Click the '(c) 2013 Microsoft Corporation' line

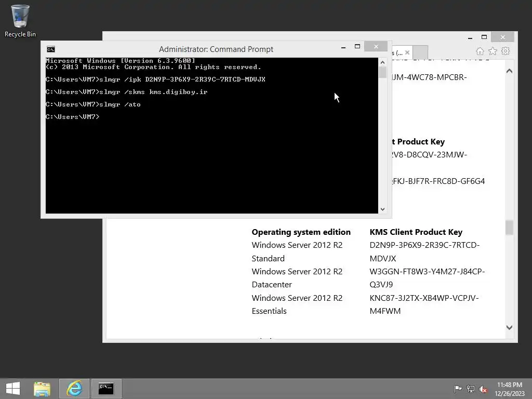[153, 67]
